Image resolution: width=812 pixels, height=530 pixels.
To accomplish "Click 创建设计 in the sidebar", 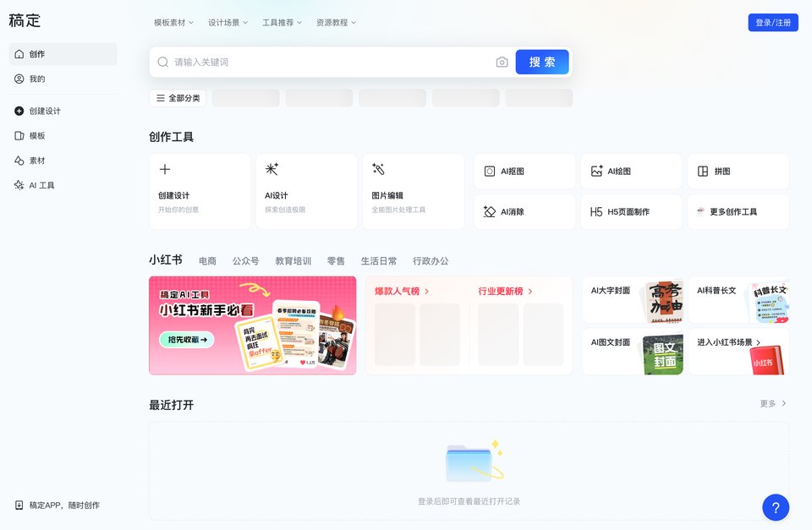I will pyautogui.click(x=63, y=111).
